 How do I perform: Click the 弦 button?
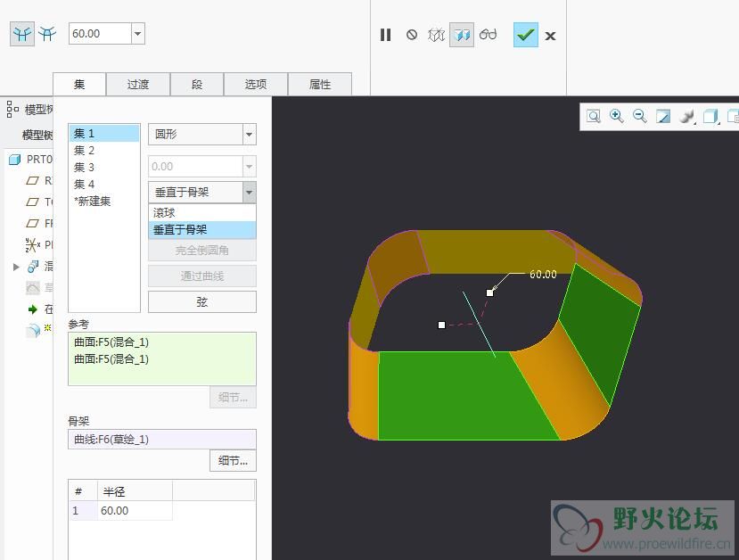(202, 301)
